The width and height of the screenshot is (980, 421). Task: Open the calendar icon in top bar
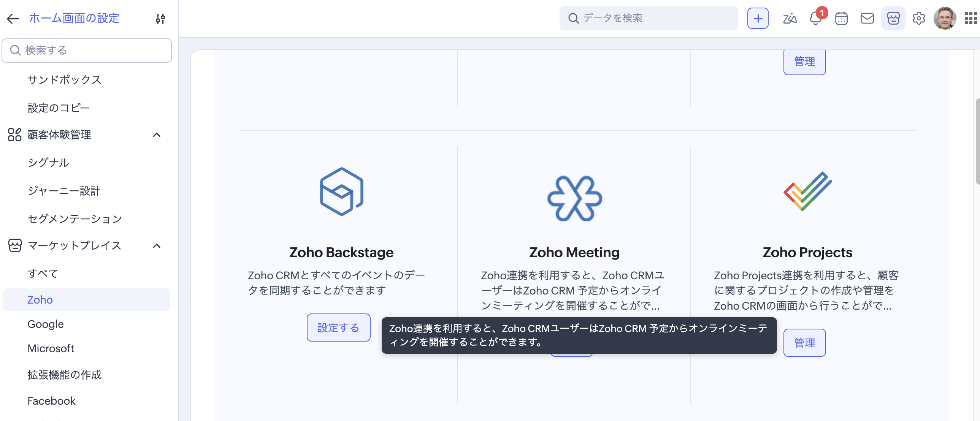click(x=841, y=18)
